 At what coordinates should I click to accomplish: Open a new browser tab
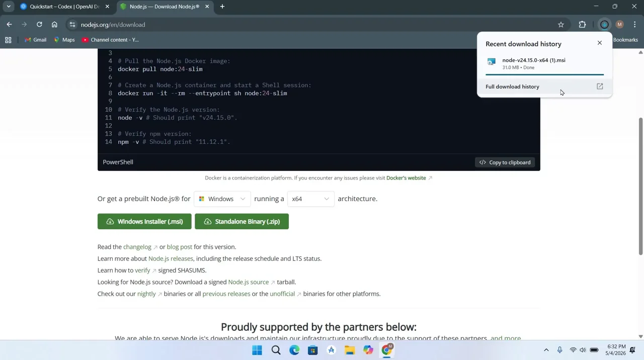click(222, 7)
